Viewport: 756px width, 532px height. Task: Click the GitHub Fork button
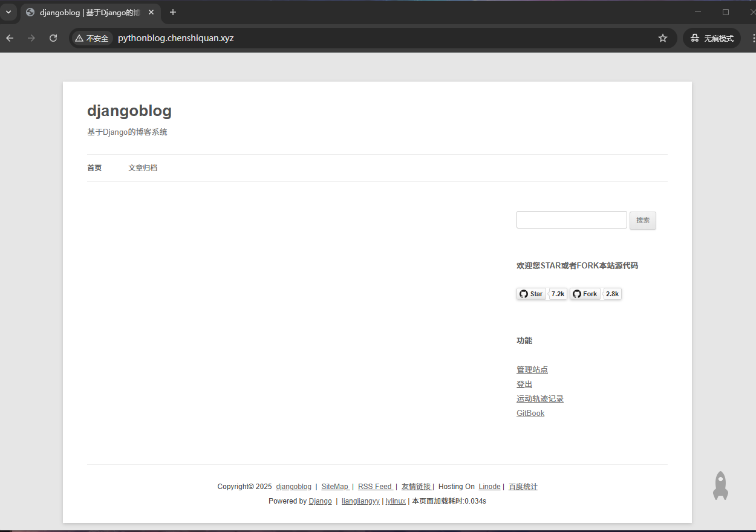pos(585,294)
